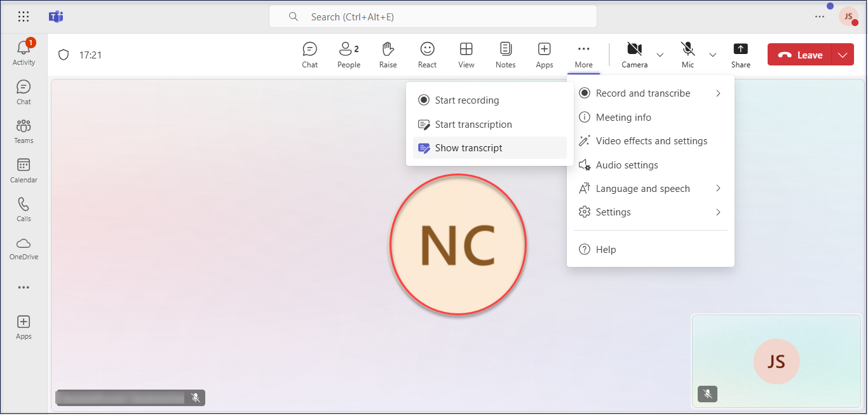Open Video effects and settings

pos(651,141)
